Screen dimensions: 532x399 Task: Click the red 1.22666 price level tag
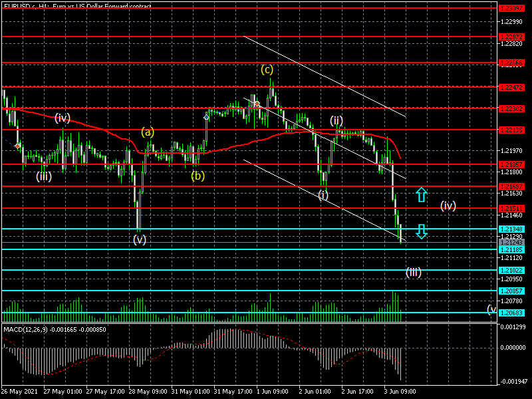(x=511, y=63)
